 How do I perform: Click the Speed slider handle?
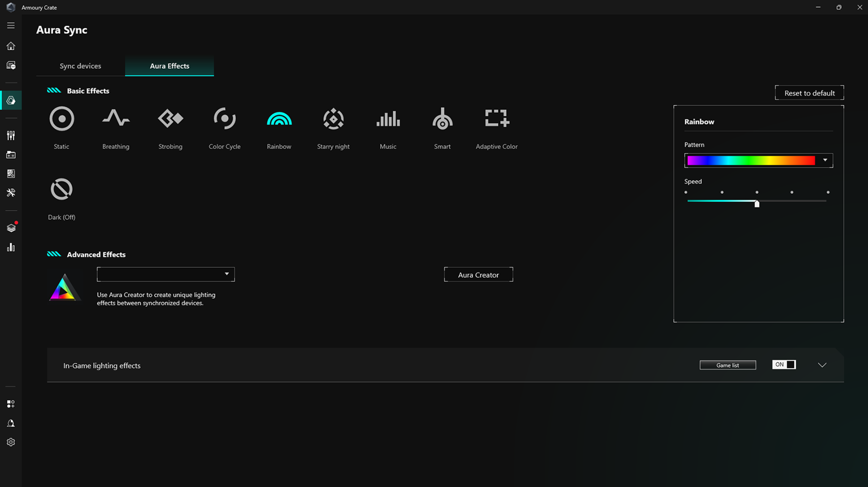click(757, 204)
